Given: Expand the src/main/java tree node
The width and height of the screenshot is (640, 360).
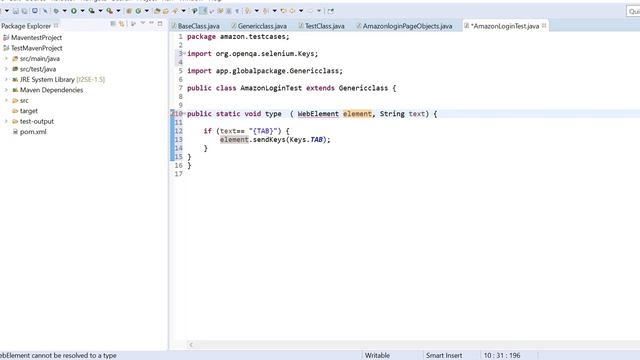Looking at the screenshot, I should [6, 59].
